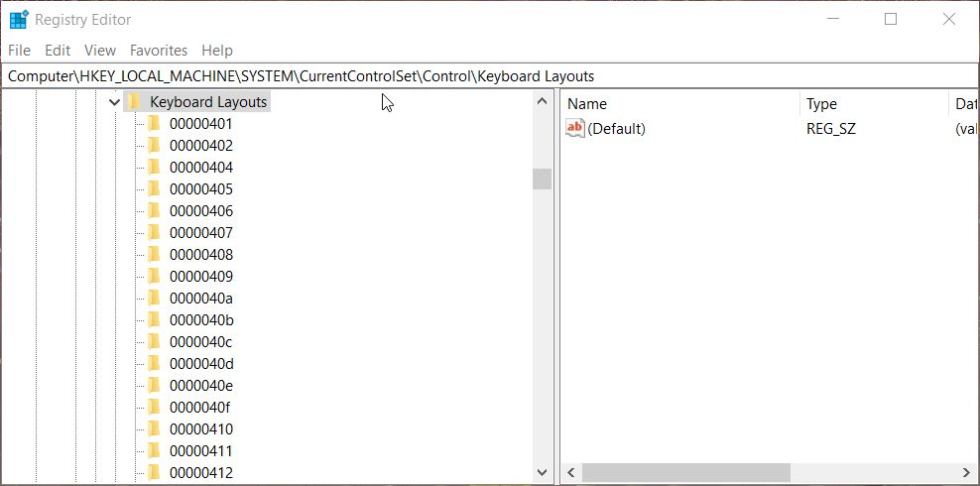Viewport: 980px width, 486px height.
Task: Select the 00000407 key
Action: coord(200,233)
